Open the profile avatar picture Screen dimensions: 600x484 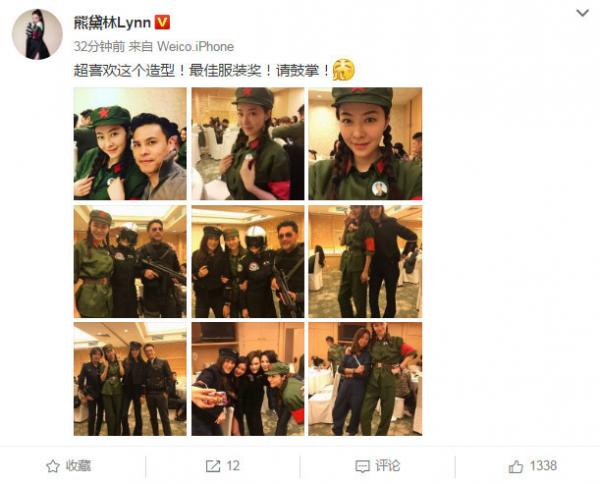tap(37, 34)
